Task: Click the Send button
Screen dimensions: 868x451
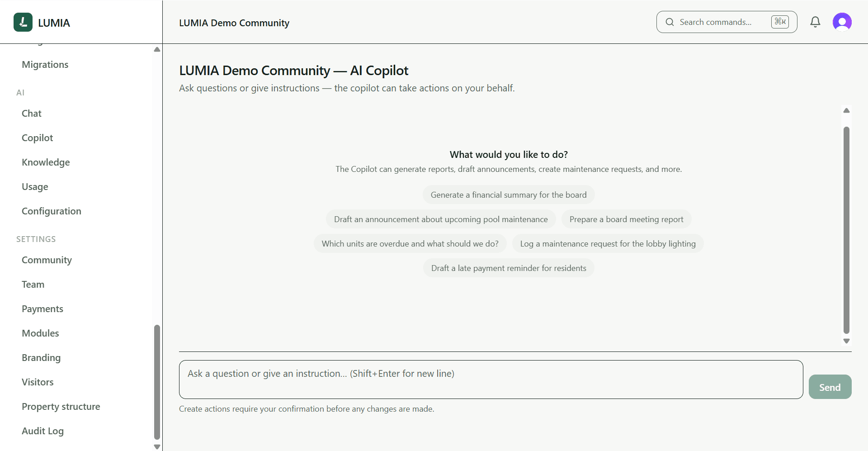Action: 830,387
